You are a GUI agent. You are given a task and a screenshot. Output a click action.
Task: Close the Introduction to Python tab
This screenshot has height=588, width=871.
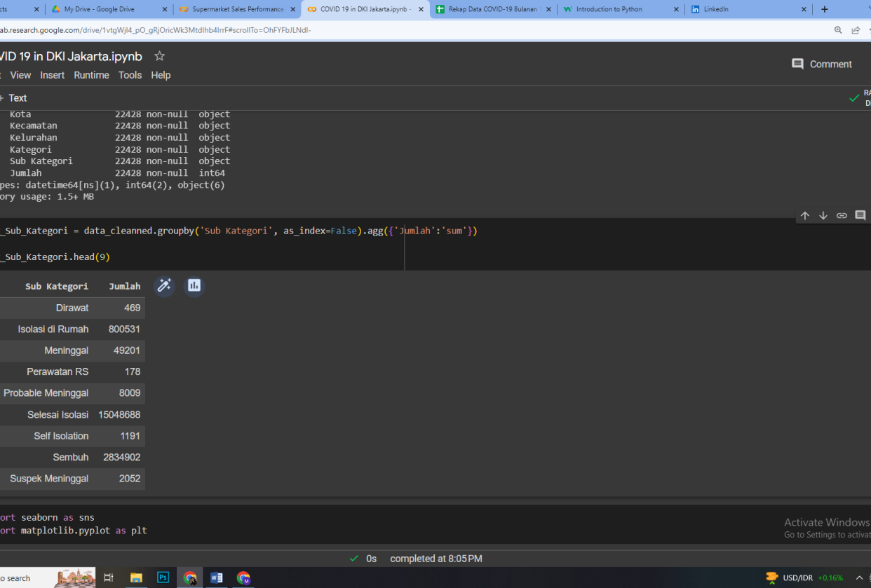676,10
